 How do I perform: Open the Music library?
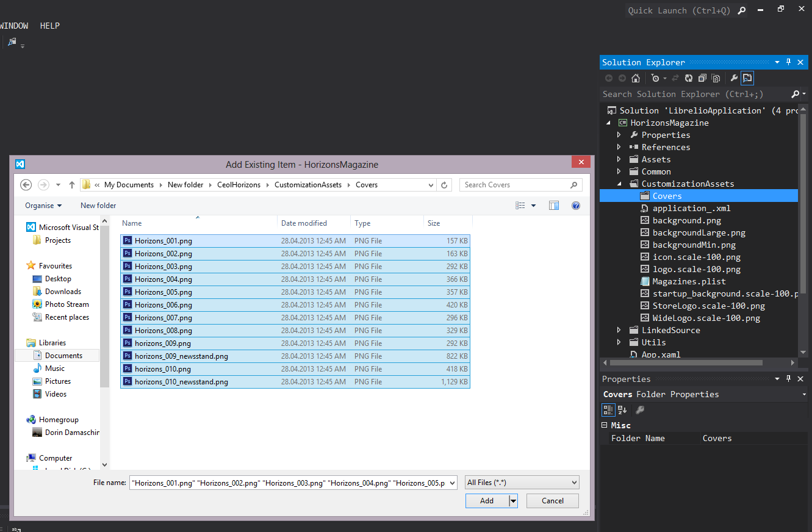(54, 368)
